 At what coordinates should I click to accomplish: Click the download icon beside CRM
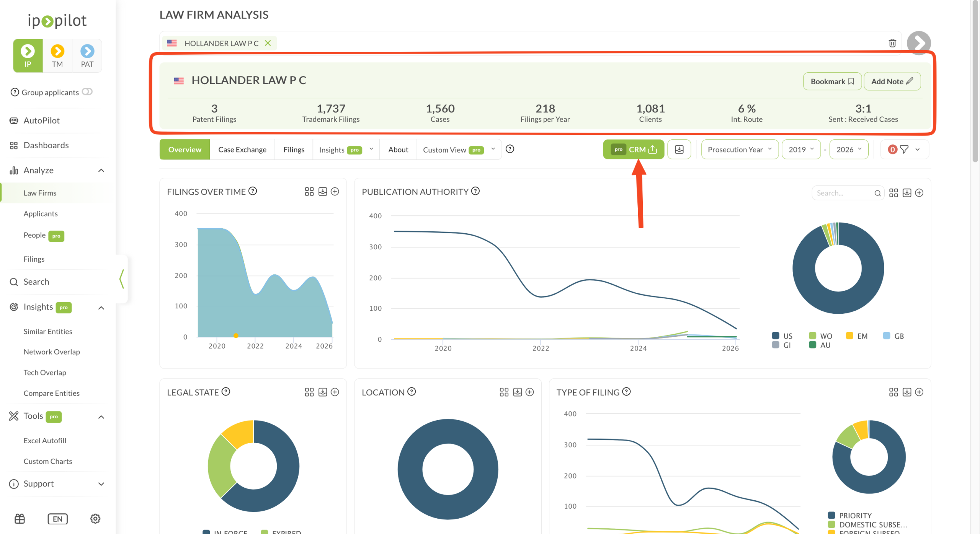(679, 149)
